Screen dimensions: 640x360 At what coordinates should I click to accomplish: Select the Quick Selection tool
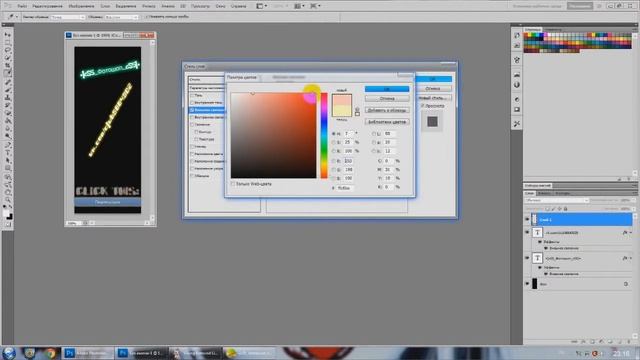tap(7, 58)
